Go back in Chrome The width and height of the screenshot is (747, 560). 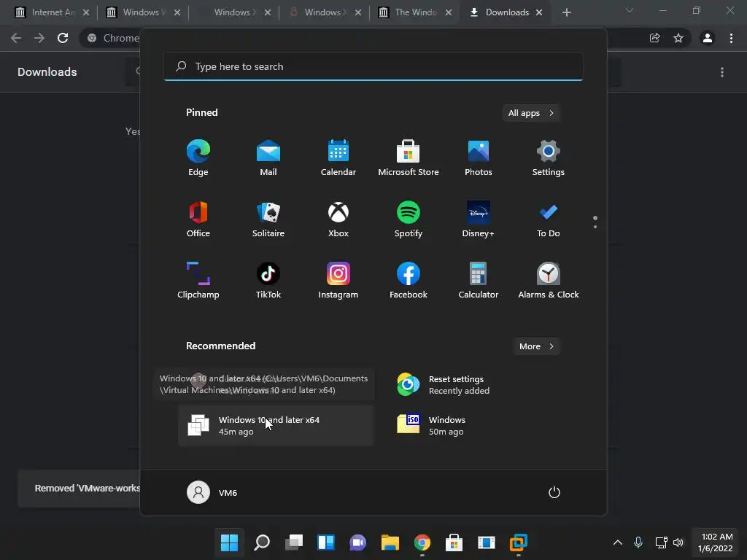pyautogui.click(x=16, y=38)
